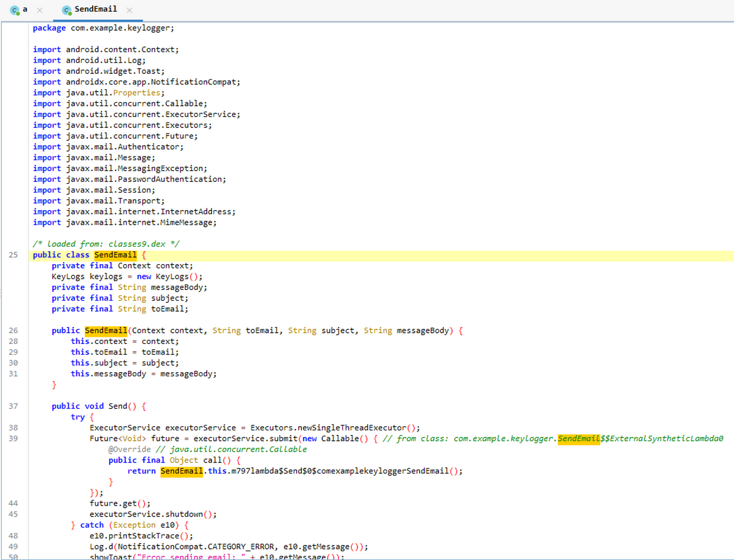The width and height of the screenshot is (734, 560).
Task: Click the catch (Exception e10) clause
Action: click(129, 525)
